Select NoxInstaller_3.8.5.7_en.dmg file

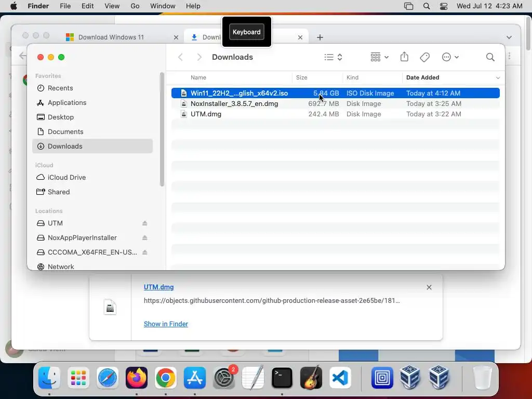335,103
